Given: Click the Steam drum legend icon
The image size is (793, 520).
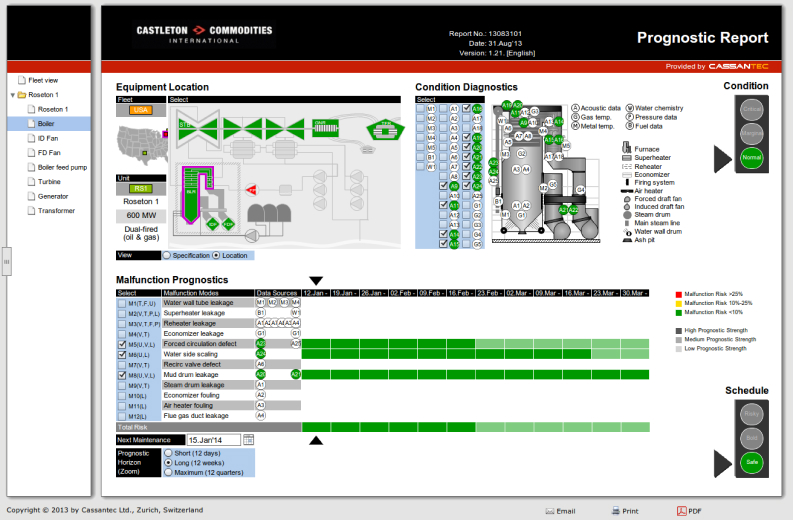Looking at the screenshot, I should click(x=627, y=215).
